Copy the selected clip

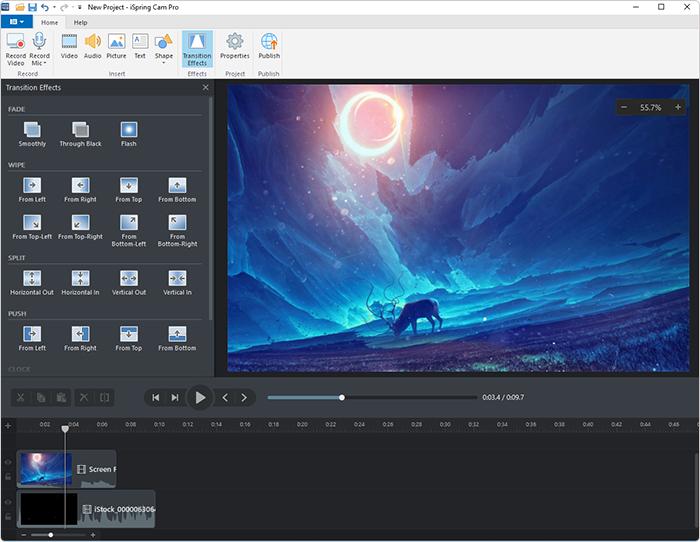click(41, 397)
